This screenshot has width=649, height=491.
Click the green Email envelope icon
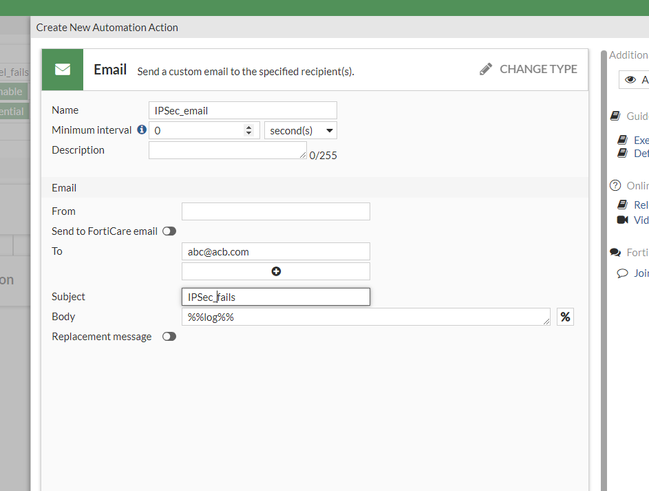62,70
